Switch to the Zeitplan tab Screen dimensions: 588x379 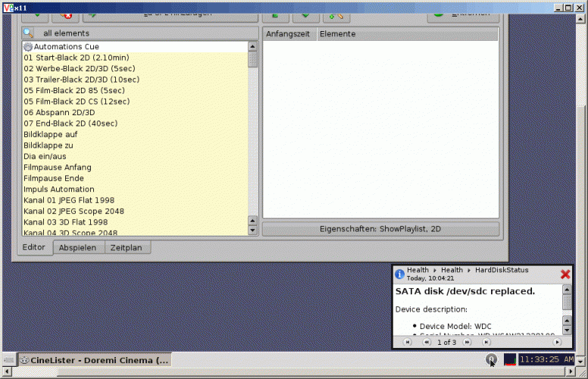tap(127, 248)
